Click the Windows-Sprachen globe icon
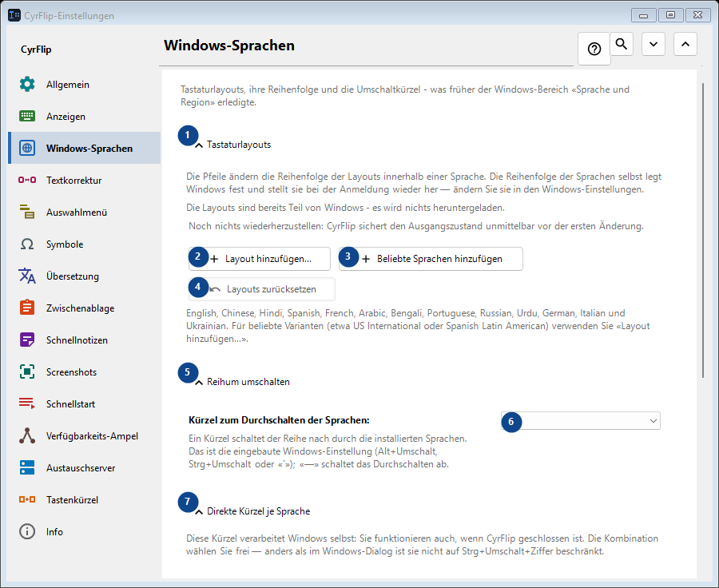The width and height of the screenshot is (719, 588). tap(27, 148)
